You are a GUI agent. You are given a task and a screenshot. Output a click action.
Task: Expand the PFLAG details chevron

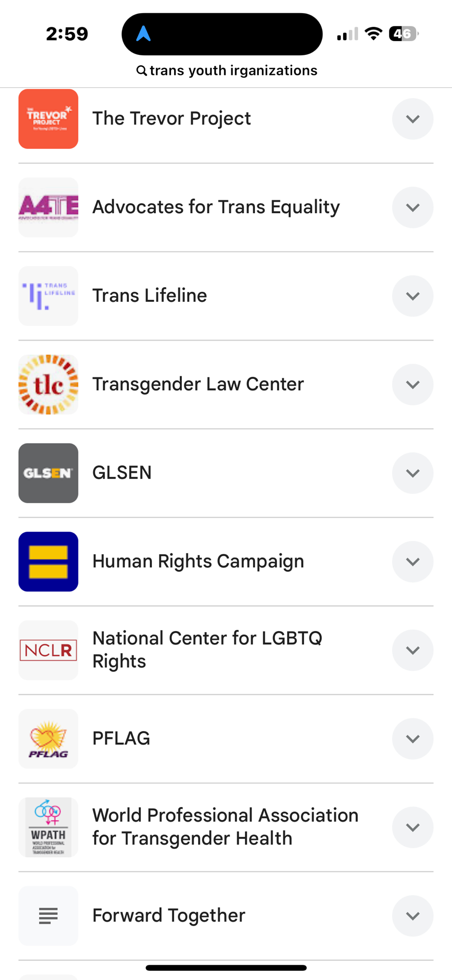pyautogui.click(x=412, y=739)
